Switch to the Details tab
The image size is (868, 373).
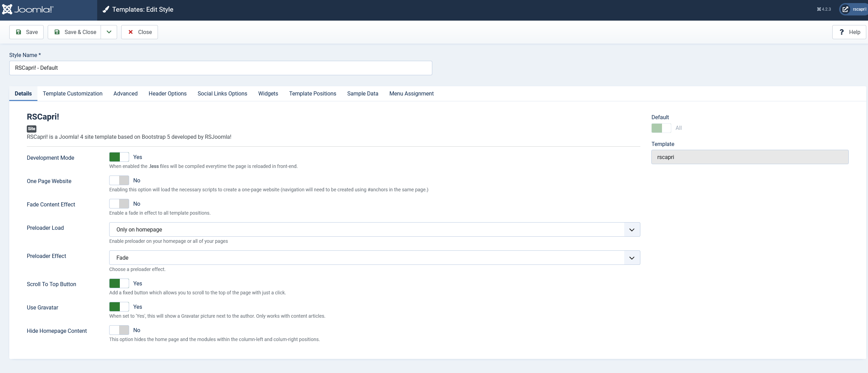[x=23, y=93]
